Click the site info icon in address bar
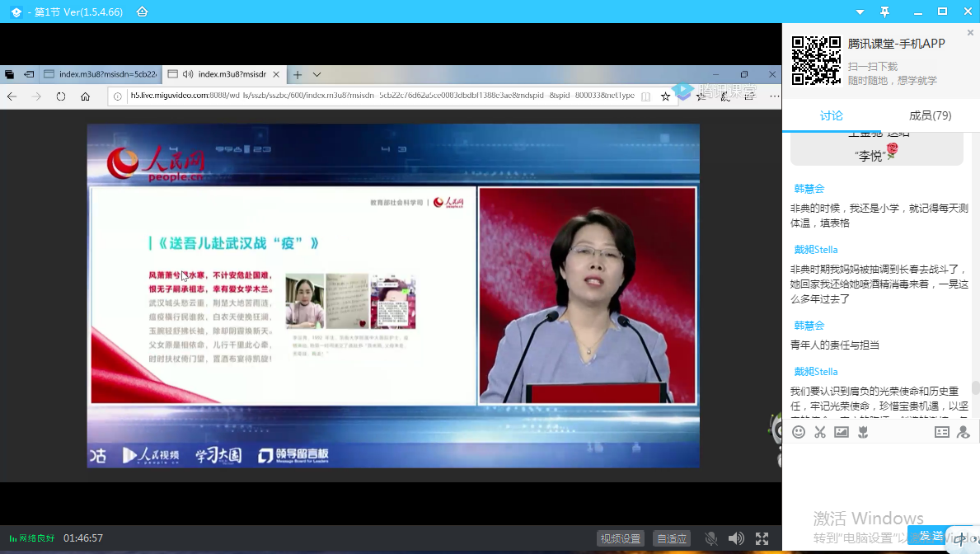The image size is (980, 554). 118,96
